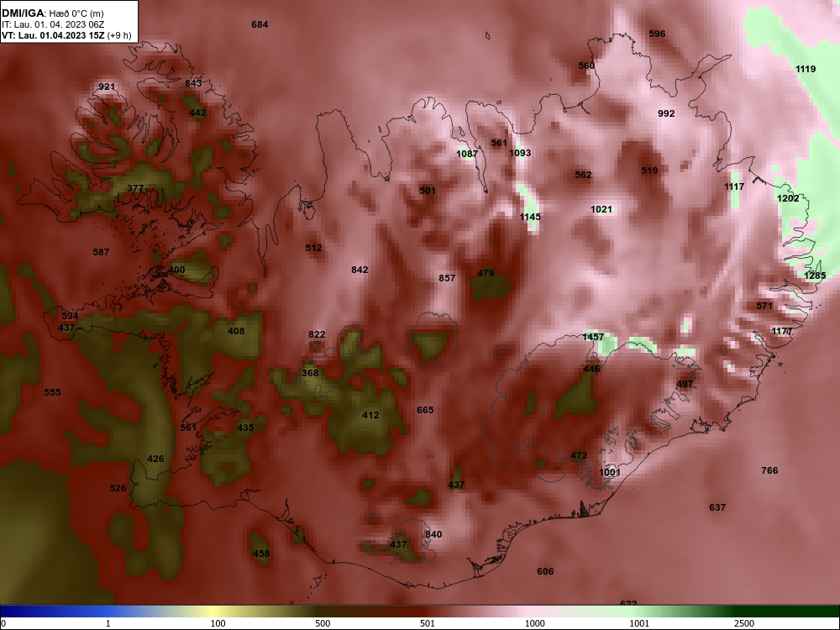Click the valid time line 'VT: Lau. 01.04.2023 15Z'
The width and height of the screenshot is (840, 630).
point(53,35)
